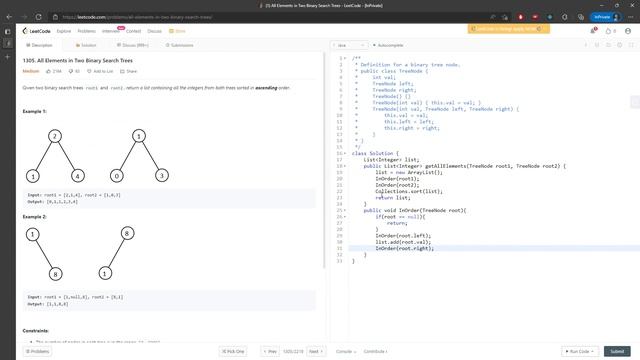Click the orange promotional banner
This screenshot has width=640, height=360.
[509, 29]
